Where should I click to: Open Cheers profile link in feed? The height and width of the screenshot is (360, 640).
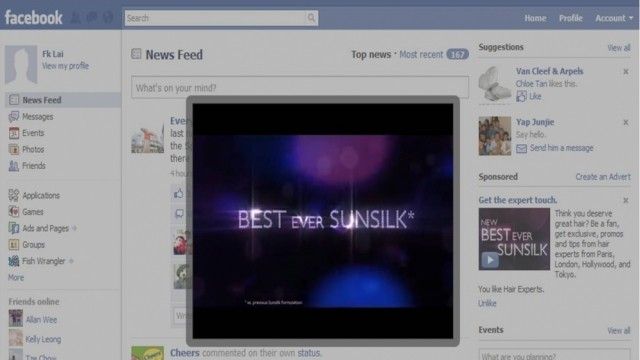point(185,353)
